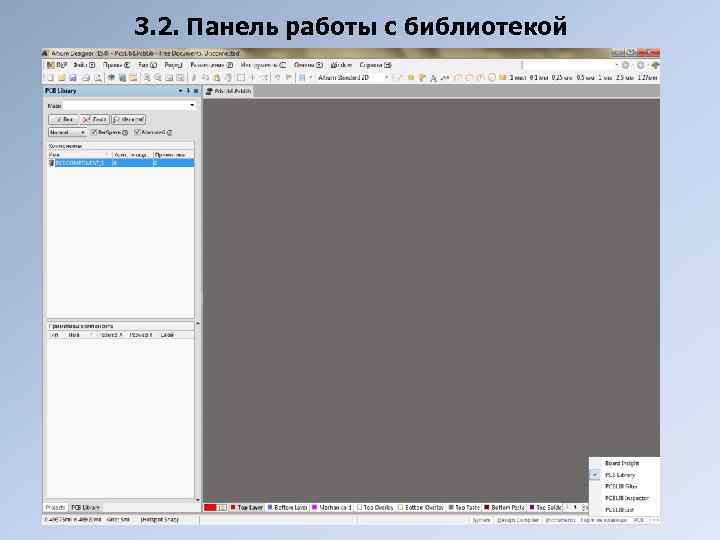This screenshot has width=720, height=540.
Task: Click the Place Full Circle icon
Action: [492, 78]
